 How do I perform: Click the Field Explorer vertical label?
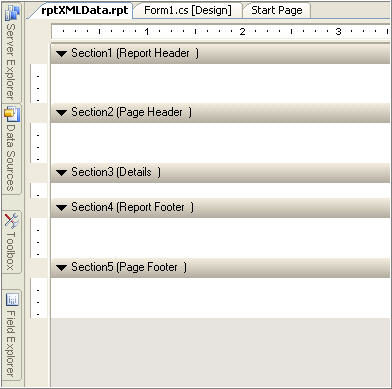(11, 343)
